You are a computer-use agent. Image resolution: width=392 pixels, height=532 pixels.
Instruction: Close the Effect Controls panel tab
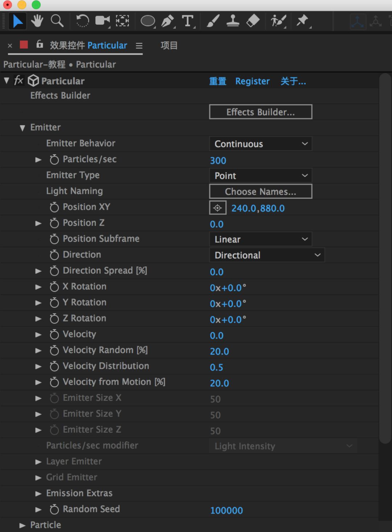pyautogui.click(x=10, y=46)
